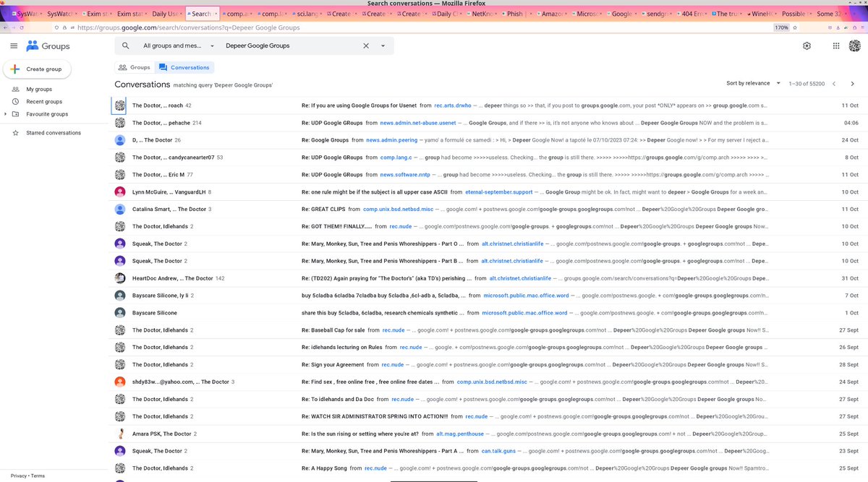This screenshot has width=868, height=482.
Task: Click avatar of shdy83w yahoo.com conversation
Action: click(120, 382)
